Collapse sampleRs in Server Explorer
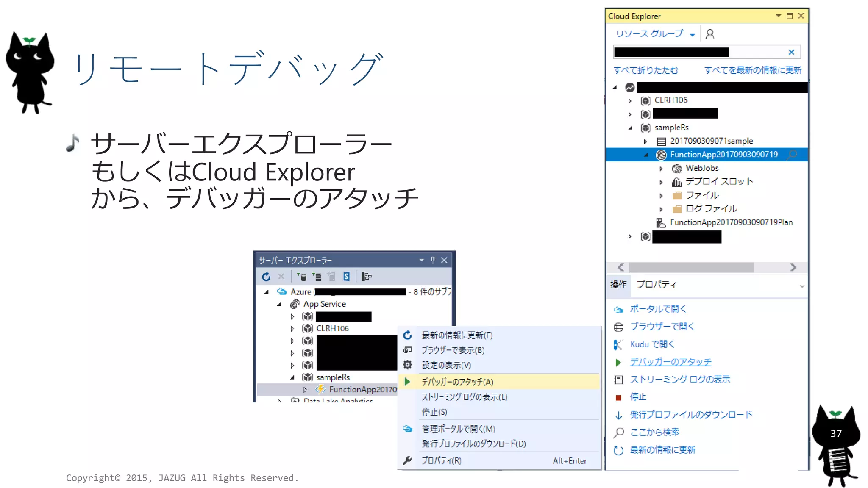The width and height of the screenshot is (868, 488). 292,377
